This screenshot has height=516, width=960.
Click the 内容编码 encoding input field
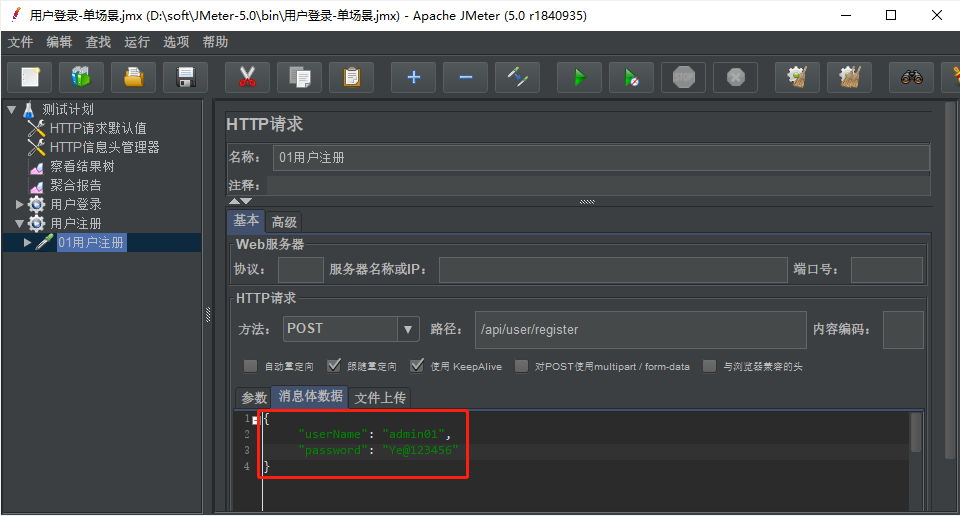(x=903, y=329)
